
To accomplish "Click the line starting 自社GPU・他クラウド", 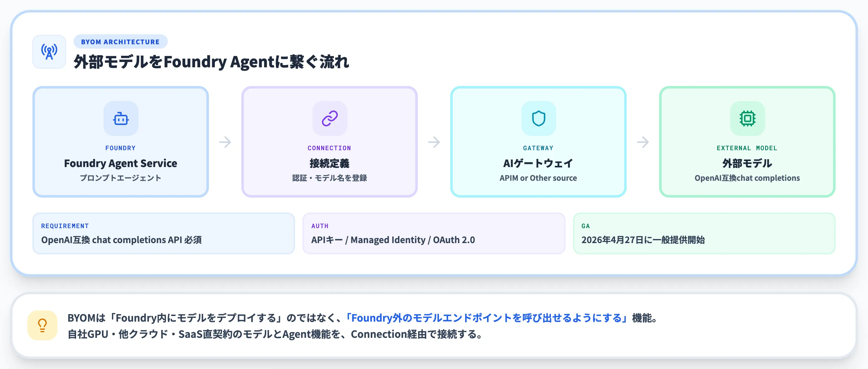I will pos(276,334).
